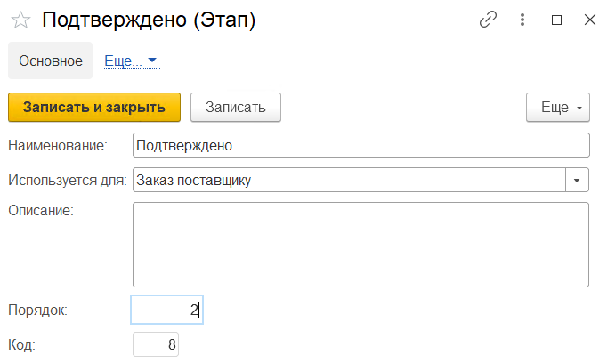The image size is (607, 364).
Task: Click the Код field with value 8
Action: (x=156, y=344)
